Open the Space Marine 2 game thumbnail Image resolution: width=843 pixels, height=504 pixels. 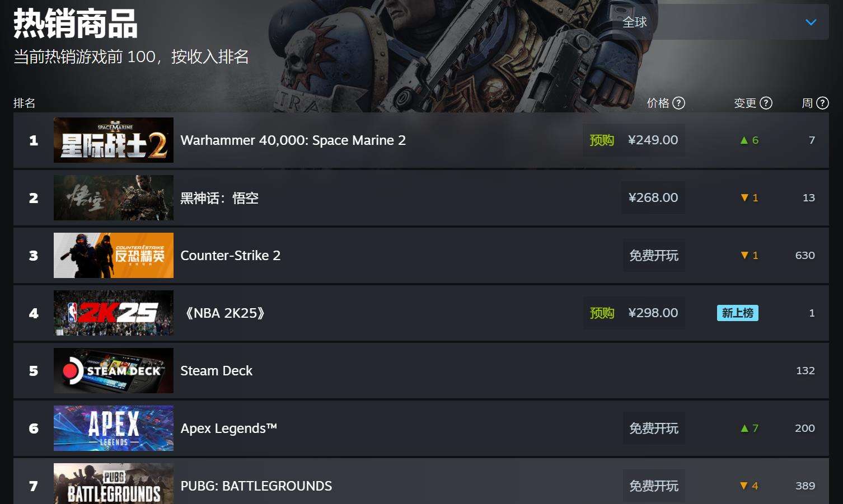coord(114,140)
